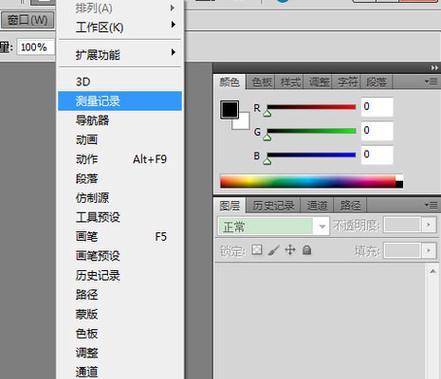Viewport: 441px width, 379px height.
Task: Choose 段落 in the window menu
Action: click(x=120, y=178)
